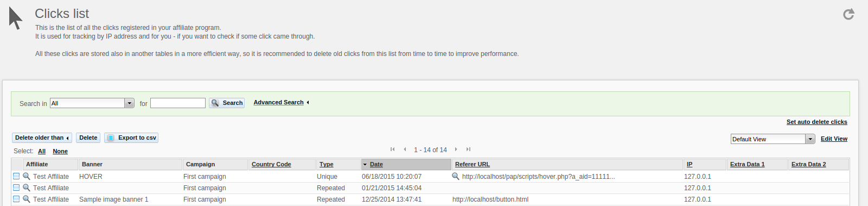The height and width of the screenshot is (206, 868).
Task: Go to the next page arrow
Action: coord(456,149)
